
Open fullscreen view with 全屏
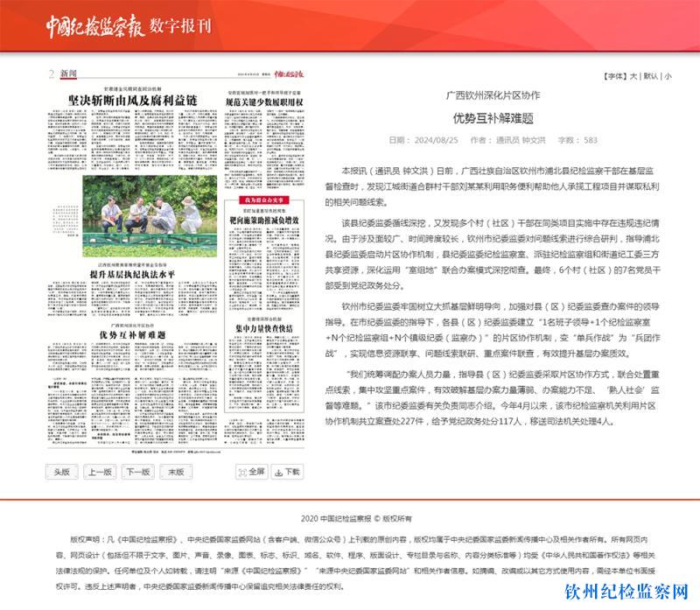(252, 472)
